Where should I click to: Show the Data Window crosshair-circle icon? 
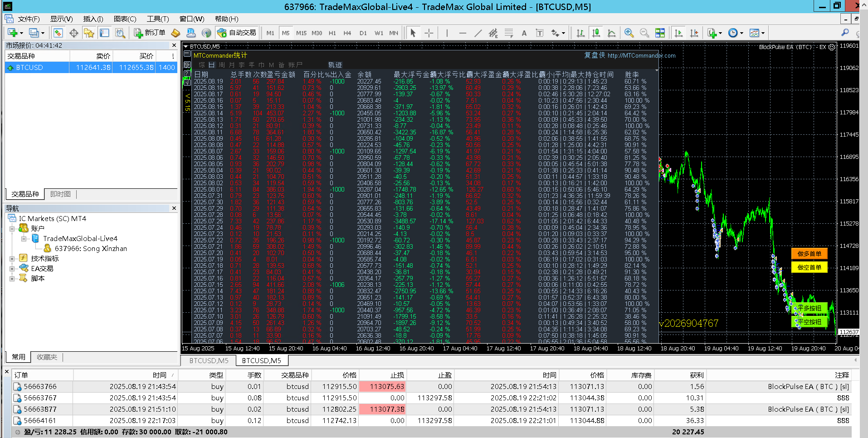click(74, 33)
